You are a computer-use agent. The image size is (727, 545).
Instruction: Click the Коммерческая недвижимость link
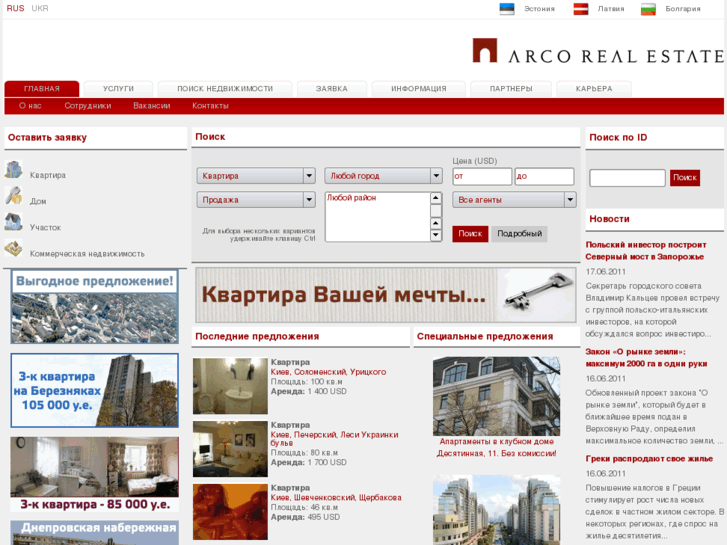[87, 254]
